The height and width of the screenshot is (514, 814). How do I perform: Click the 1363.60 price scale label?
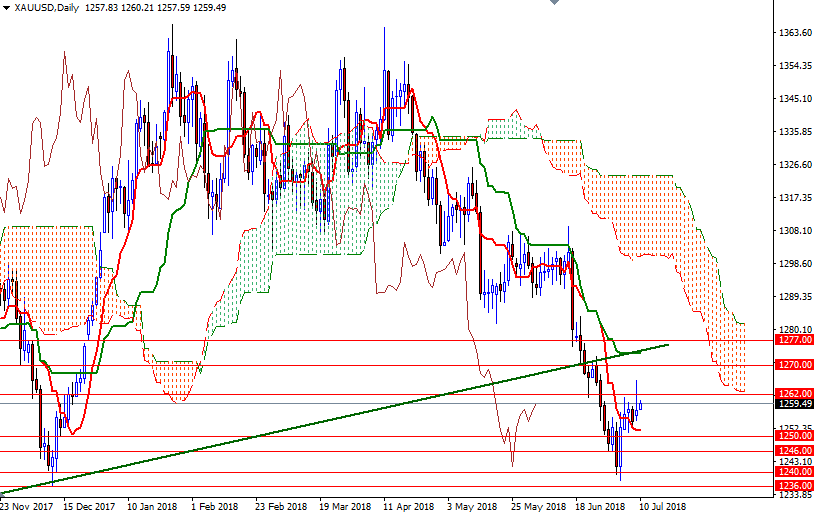[x=793, y=33]
